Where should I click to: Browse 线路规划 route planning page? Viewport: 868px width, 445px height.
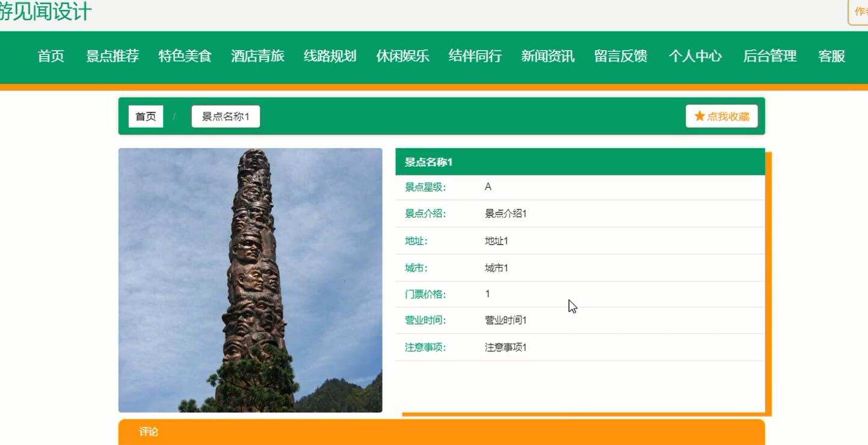(330, 57)
